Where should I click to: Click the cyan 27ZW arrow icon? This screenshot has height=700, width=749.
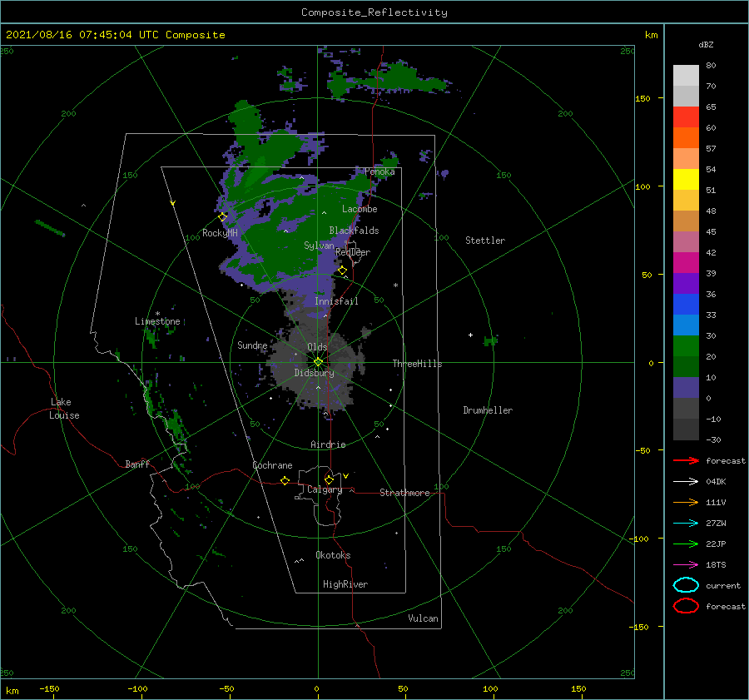pos(686,524)
